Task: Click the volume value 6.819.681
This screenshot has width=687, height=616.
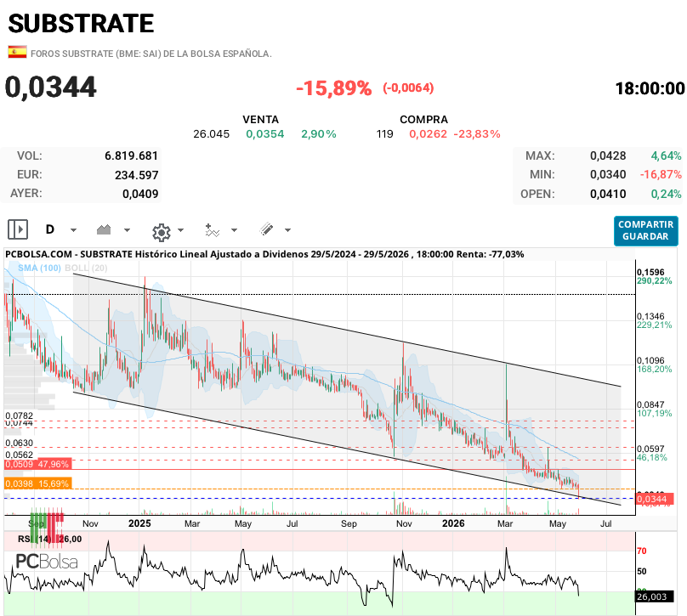Action: coord(131,155)
